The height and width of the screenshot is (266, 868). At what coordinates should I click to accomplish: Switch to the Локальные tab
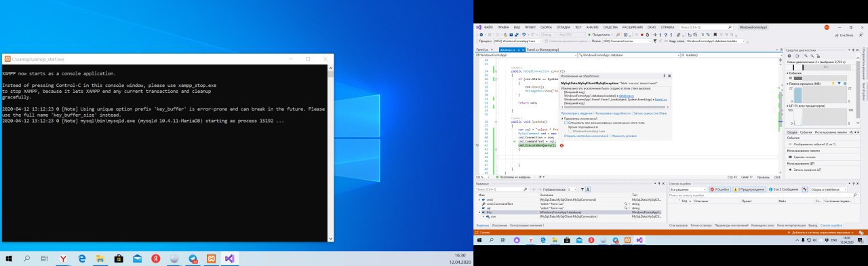tap(499, 225)
